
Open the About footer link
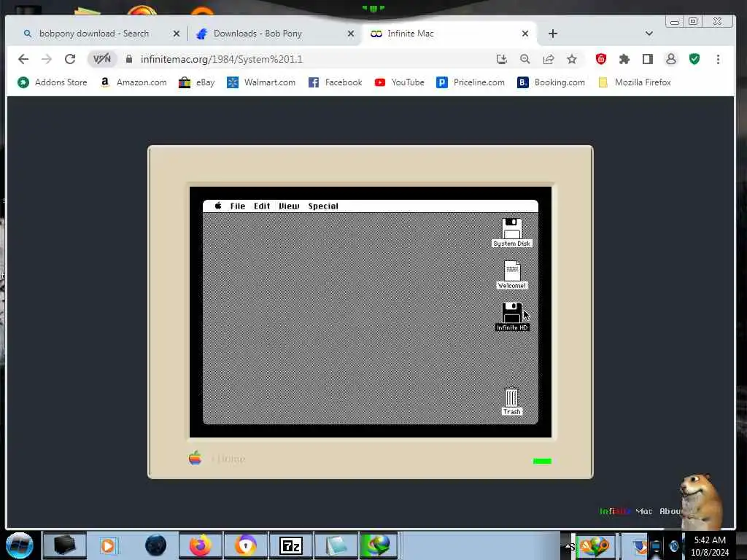tap(670, 511)
